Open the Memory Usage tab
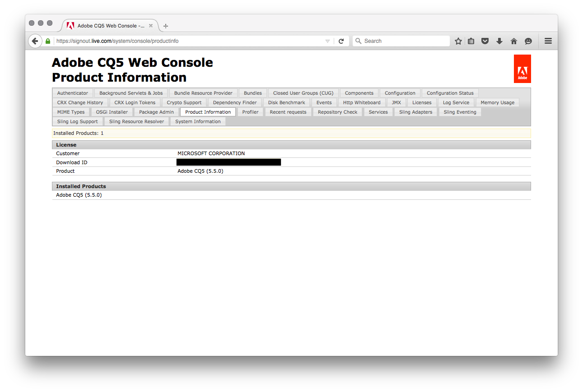The width and height of the screenshot is (583, 392). 498,102
